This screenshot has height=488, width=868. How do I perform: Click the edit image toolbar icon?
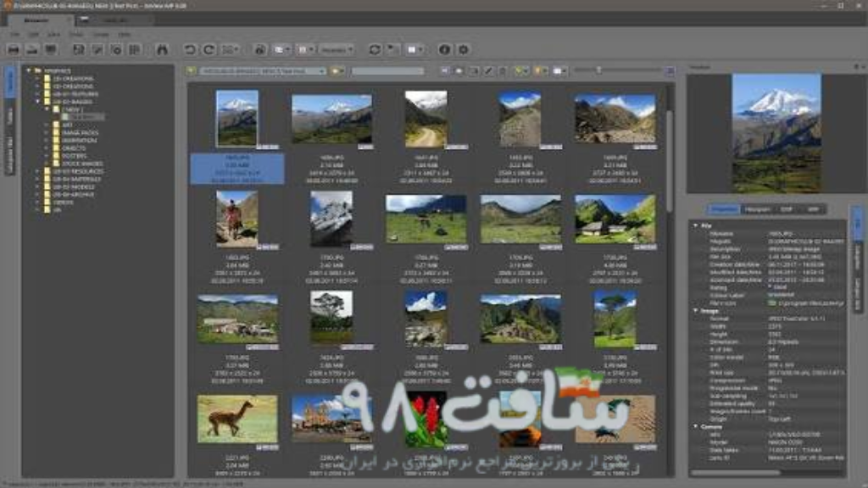point(97,50)
